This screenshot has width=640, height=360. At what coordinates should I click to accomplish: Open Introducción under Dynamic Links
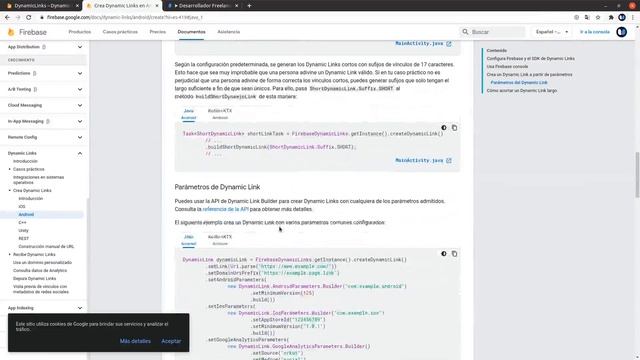(x=25, y=161)
